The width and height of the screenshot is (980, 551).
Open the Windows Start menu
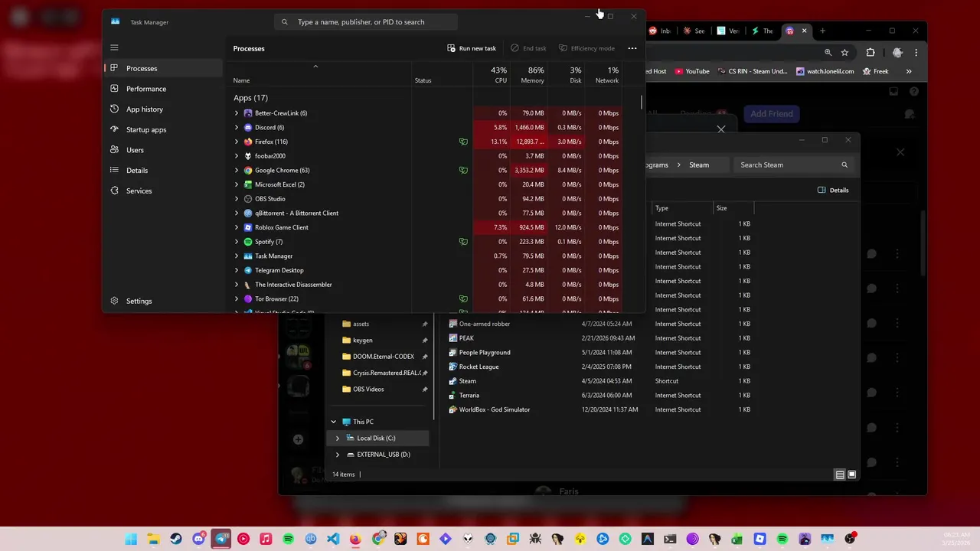(131, 539)
